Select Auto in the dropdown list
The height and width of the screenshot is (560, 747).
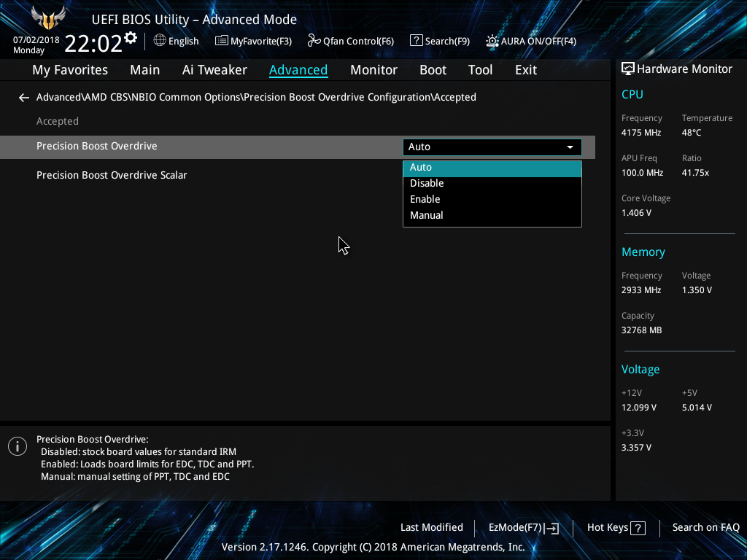point(492,168)
